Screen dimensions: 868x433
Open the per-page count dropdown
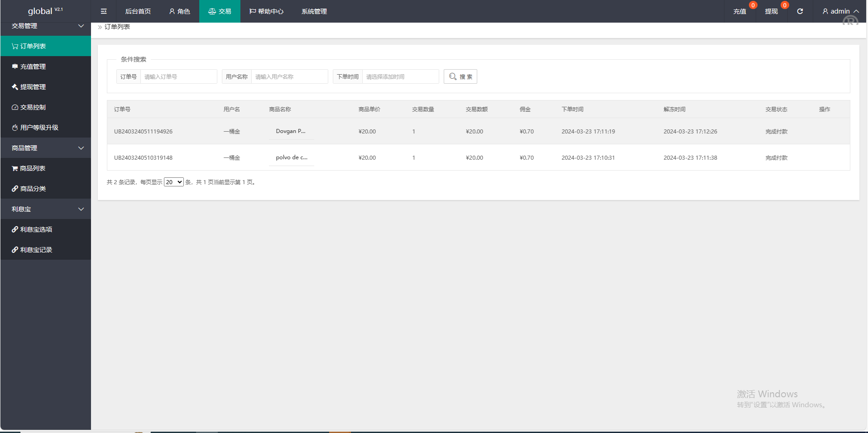pos(173,182)
